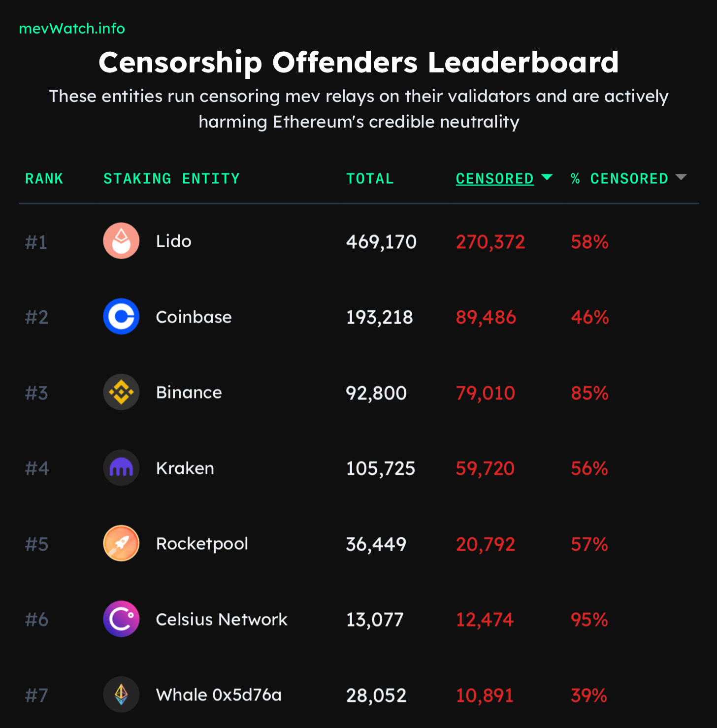Screen dimensions: 717x728
Task: Click the Celsius Network logo icon
Action: pyautogui.click(x=121, y=619)
